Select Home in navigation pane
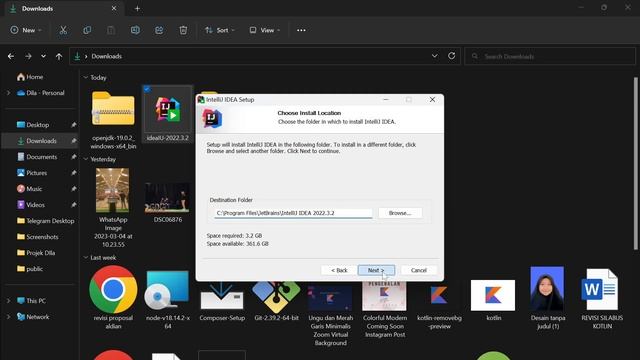640x360 pixels. 30,77
